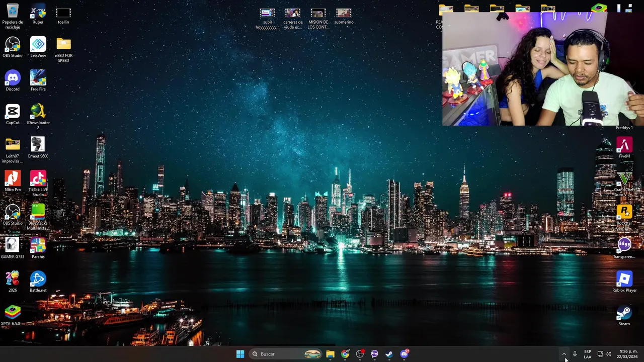Select the Freddys 1 desktop label
This screenshot has width=644, height=362.
pyautogui.click(x=624, y=128)
